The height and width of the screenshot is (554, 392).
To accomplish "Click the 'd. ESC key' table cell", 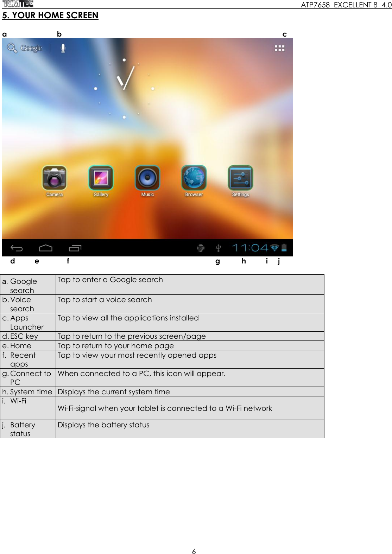I will coord(29,336).
